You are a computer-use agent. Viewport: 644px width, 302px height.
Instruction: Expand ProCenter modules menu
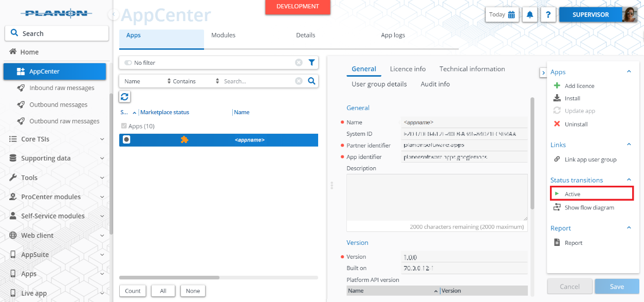[57, 197]
